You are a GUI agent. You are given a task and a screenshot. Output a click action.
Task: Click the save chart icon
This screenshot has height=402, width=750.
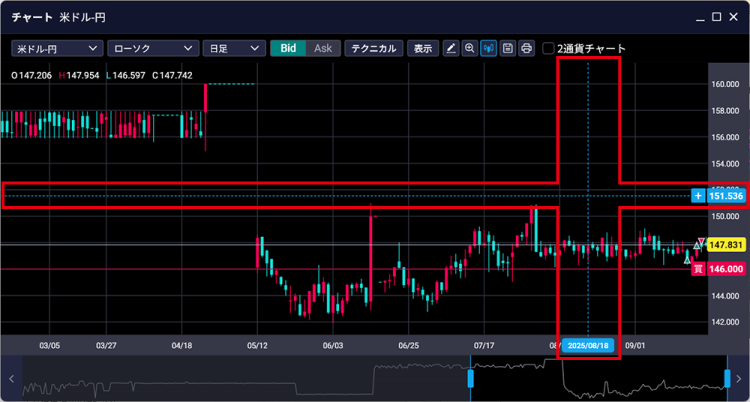click(x=508, y=48)
